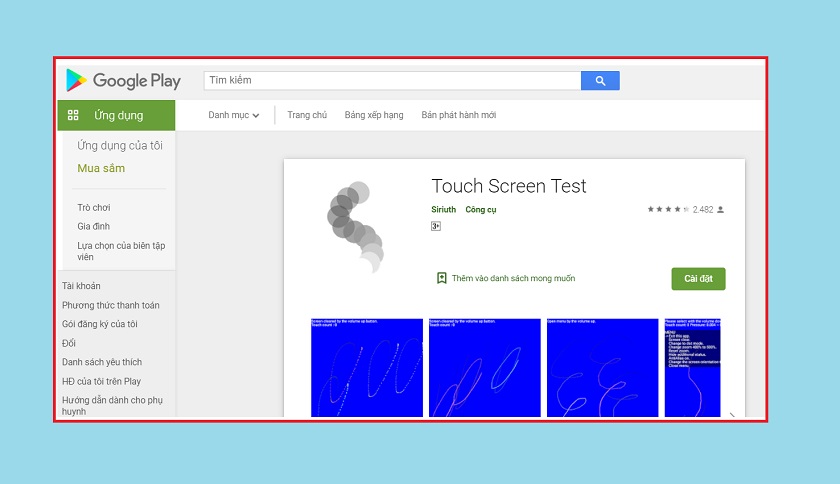
Task: Click the reviewers person icon beside 2.482
Action: click(721, 210)
